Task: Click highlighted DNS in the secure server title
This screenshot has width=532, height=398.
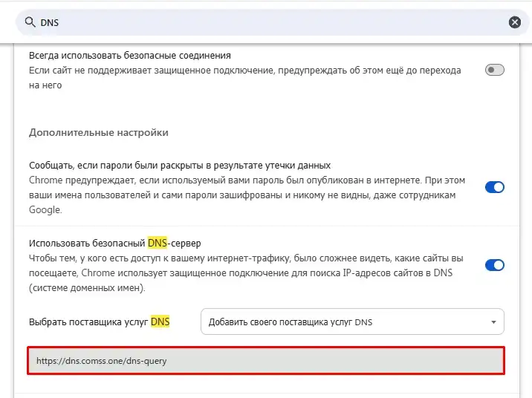Action: [158, 243]
